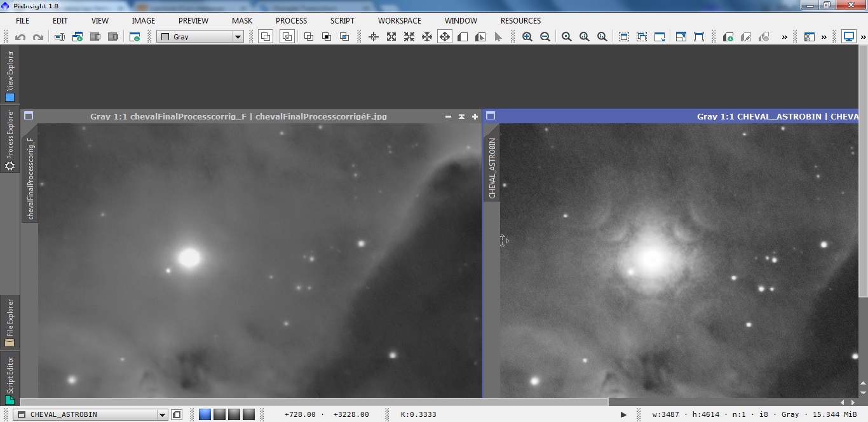
Task: Click the K:0.3333 readout in status bar
Action: [x=418, y=414]
